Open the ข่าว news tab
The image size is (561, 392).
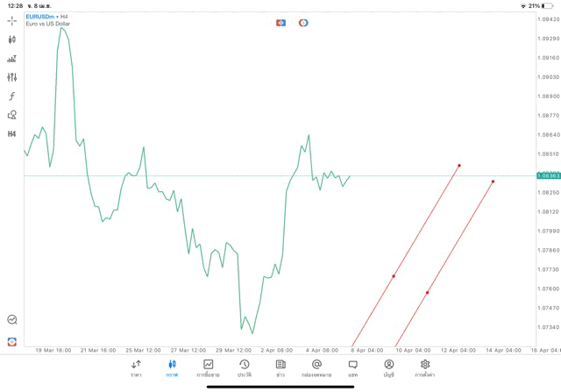click(280, 368)
